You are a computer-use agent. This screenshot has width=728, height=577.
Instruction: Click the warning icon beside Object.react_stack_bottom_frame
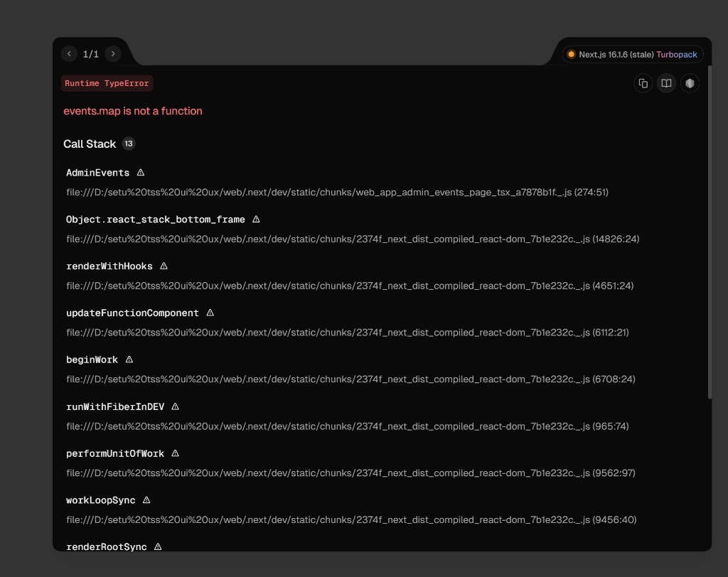[x=256, y=219]
